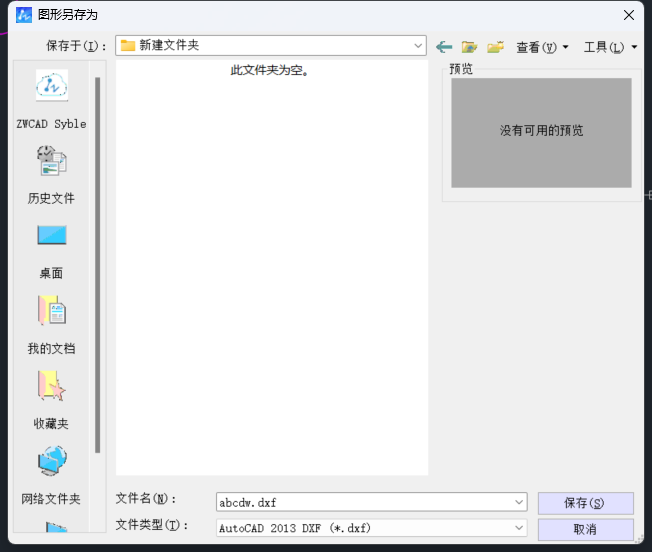Expand the 保存于 folder location dropdown

click(x=418, y=46)
